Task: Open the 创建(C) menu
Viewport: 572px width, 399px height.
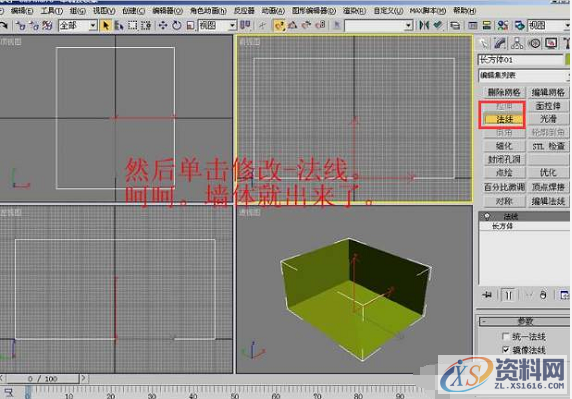Action: tap(134, 11)
